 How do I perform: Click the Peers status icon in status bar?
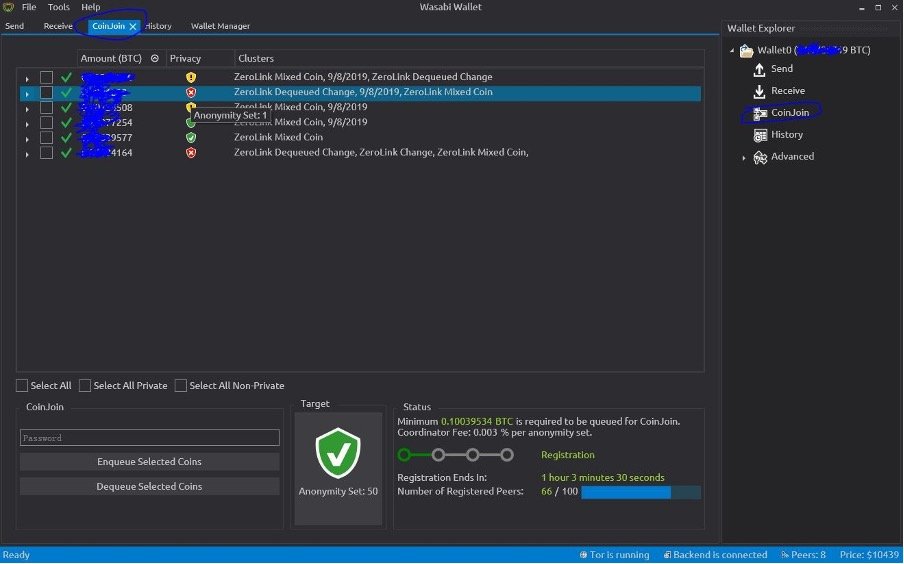pos(785,555)
